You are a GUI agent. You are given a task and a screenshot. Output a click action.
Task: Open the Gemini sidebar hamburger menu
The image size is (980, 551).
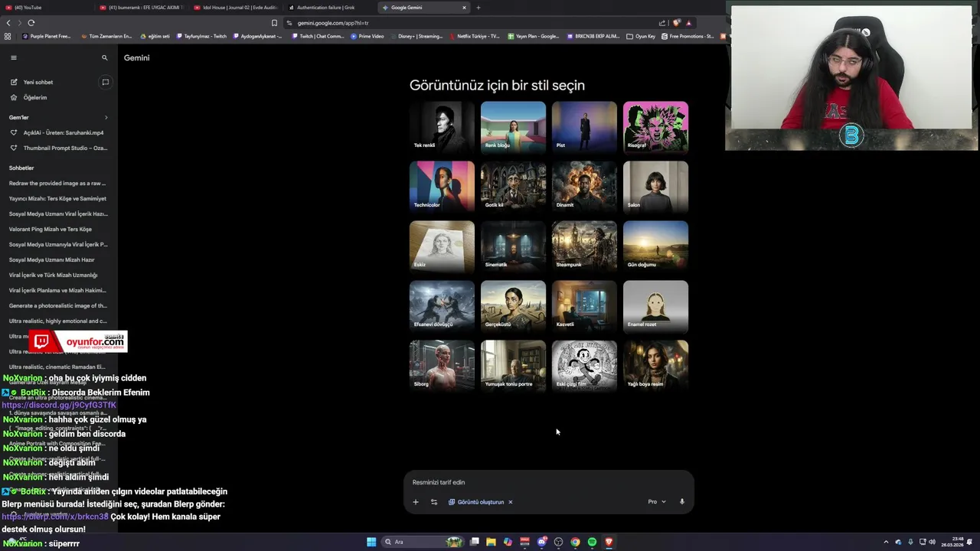click(13, 57)
